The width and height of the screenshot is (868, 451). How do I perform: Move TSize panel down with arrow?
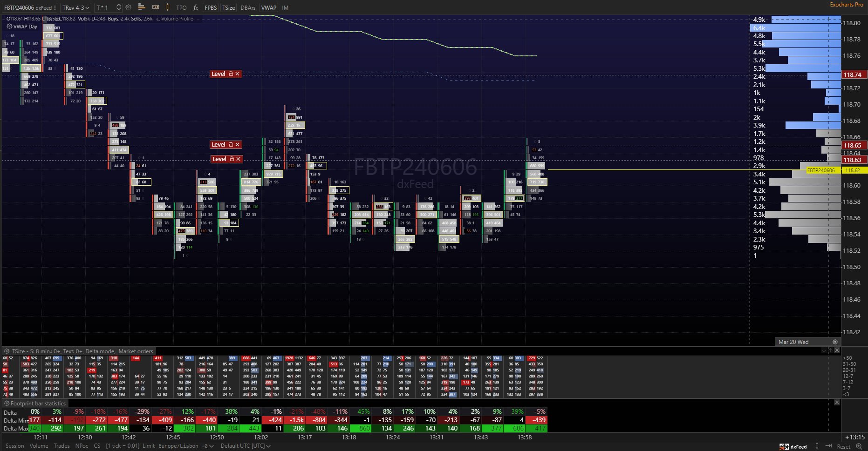point(823,350)
